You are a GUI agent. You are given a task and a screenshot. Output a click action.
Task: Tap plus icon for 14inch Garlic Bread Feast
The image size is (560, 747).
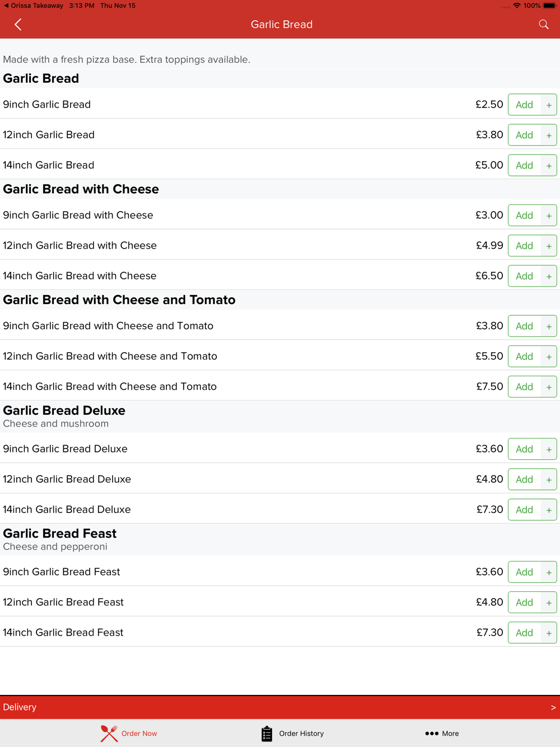click(x=549, y=633)
